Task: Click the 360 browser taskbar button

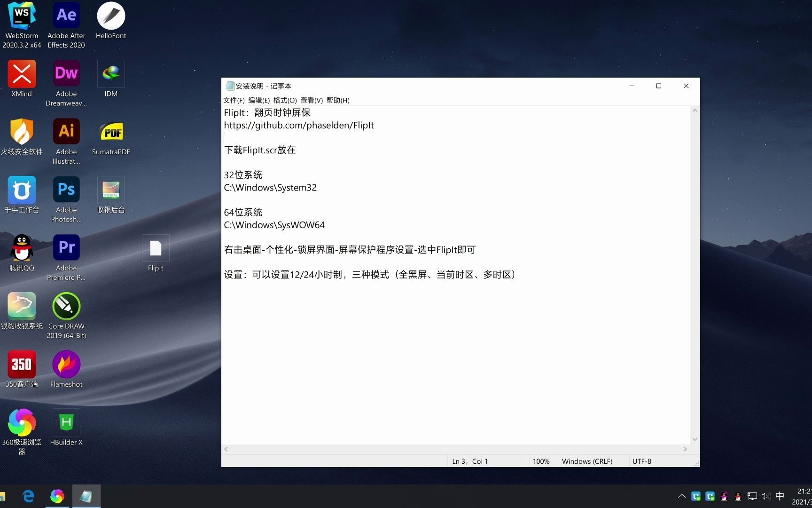Action: coord(57,496)
